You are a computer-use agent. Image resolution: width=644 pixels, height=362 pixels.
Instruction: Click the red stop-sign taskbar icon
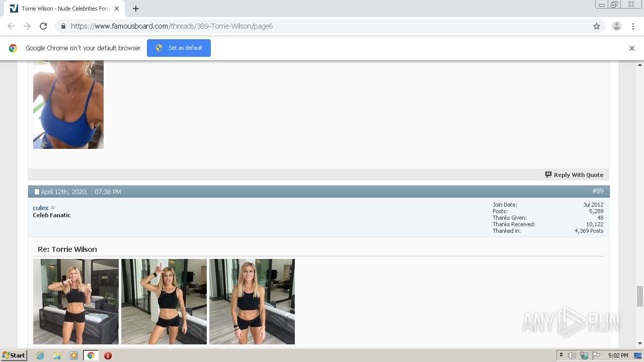pyautogui.click(x=108, y=355)
